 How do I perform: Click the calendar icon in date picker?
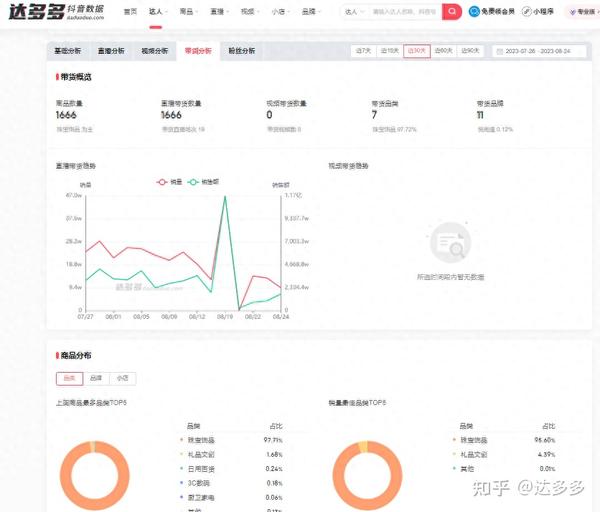click(x=499, y=51)
